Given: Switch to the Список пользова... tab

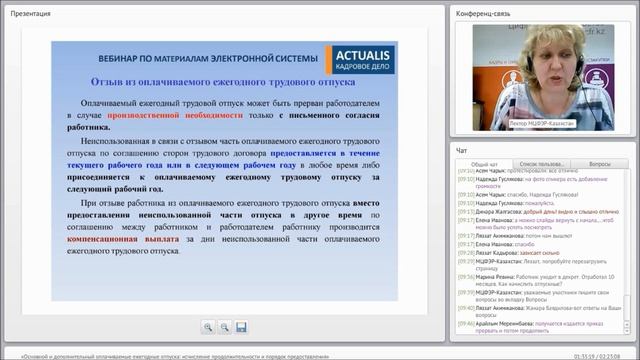Looking at the screenshot, I should tap(541, 164).
